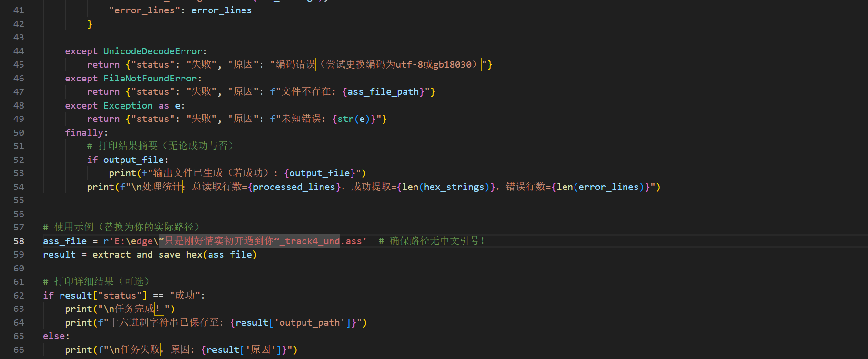Click the extract_and_save_hex function call
Image resolution: width=868 pixels, height=359 pixels.
[147, 255]
